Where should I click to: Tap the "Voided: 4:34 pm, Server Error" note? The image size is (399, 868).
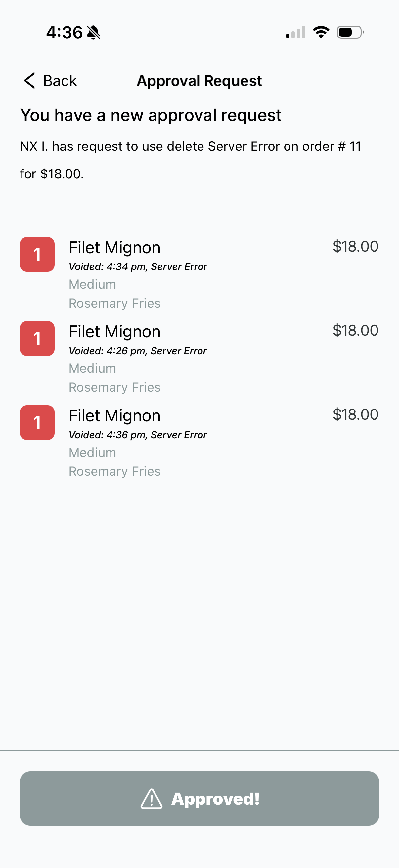point(138,267)
